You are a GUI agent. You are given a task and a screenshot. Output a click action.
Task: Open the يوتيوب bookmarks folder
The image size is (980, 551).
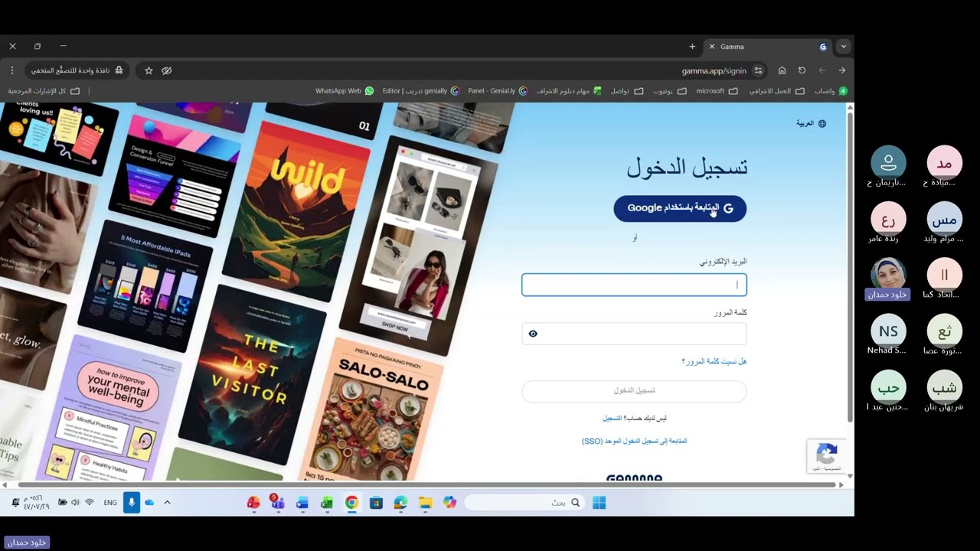[x=669, y=91]
